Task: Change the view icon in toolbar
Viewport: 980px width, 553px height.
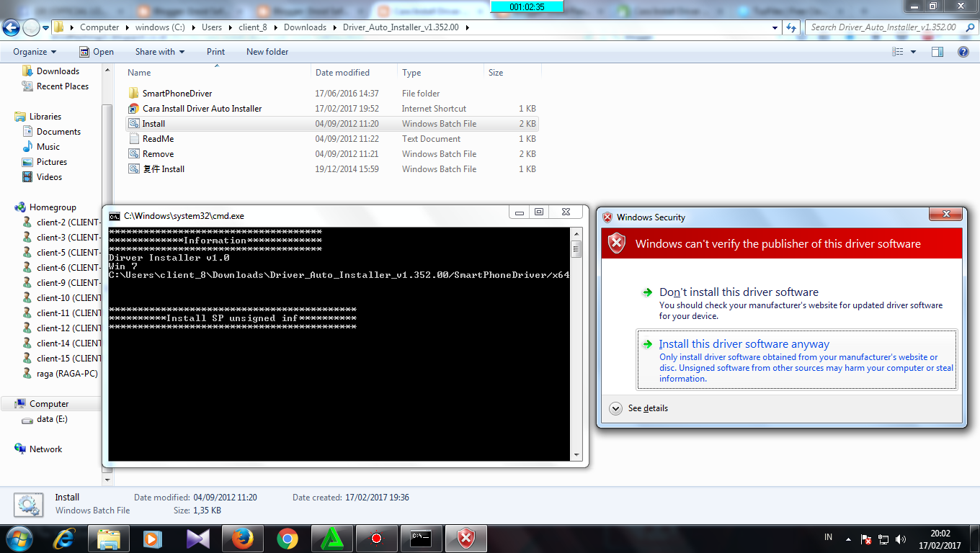Action: 898,52
